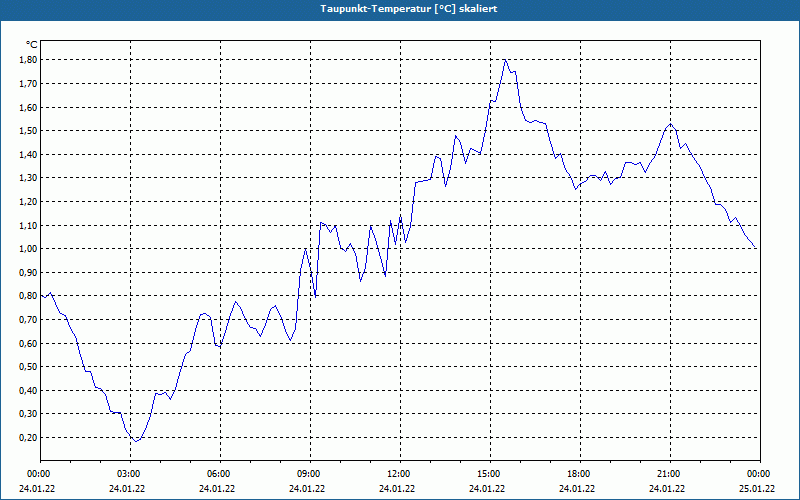
Task: Click the 15:00 time label
Action: pyautogui.click(x=490, y=474)
